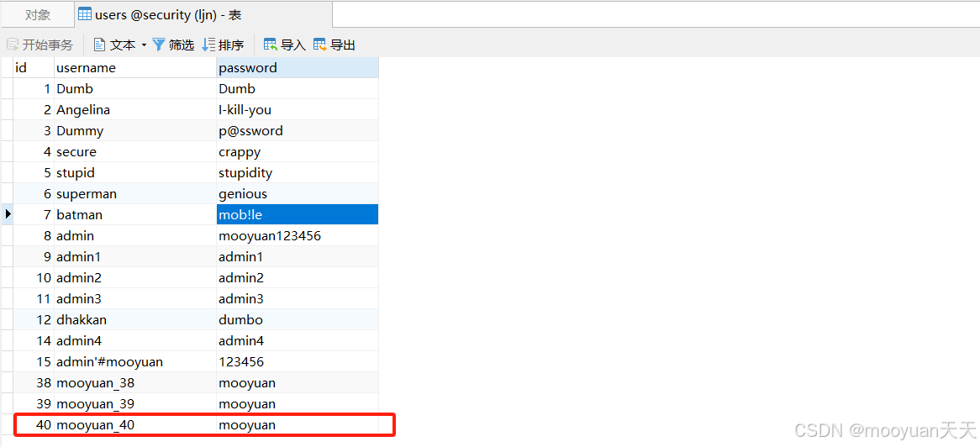Select the username cell Dumb
The width and height of the screenshot is (980, 447).
click(135, 89)
